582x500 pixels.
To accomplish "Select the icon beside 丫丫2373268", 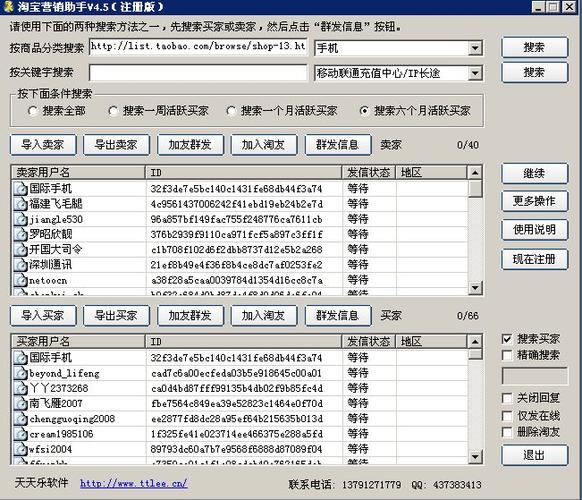I will click(20, 388).
